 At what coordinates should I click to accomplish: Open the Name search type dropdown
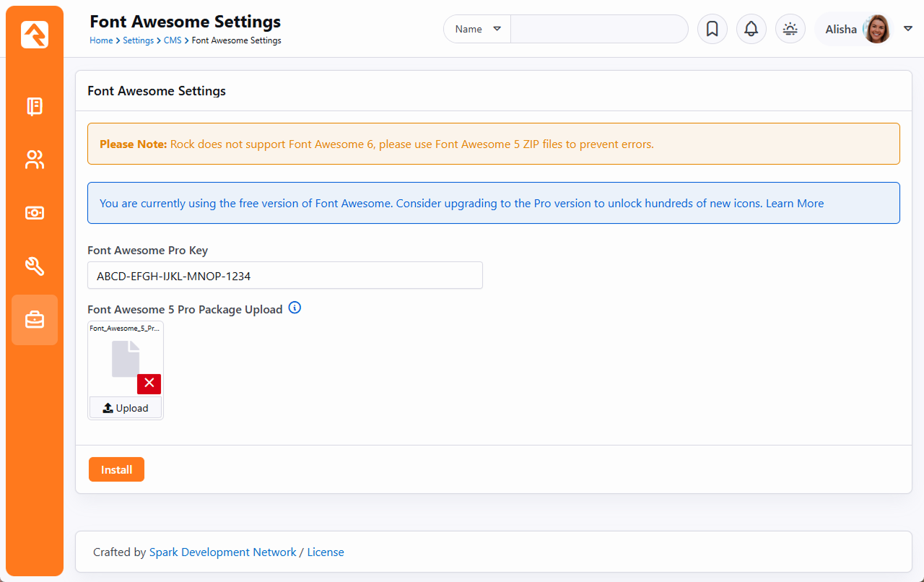click(x=477, y=29)
